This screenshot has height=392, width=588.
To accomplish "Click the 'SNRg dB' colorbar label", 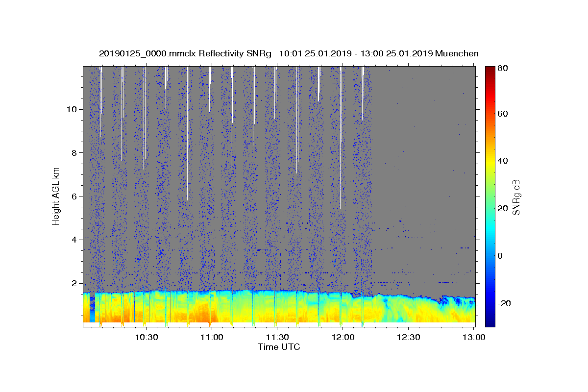I will (x=516, y=197).
